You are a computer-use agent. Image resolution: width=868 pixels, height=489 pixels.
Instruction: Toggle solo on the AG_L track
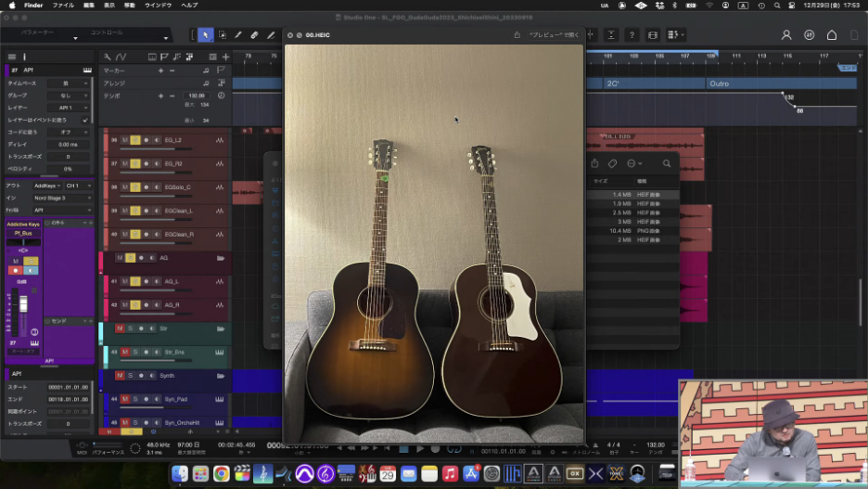coord(134,281)
